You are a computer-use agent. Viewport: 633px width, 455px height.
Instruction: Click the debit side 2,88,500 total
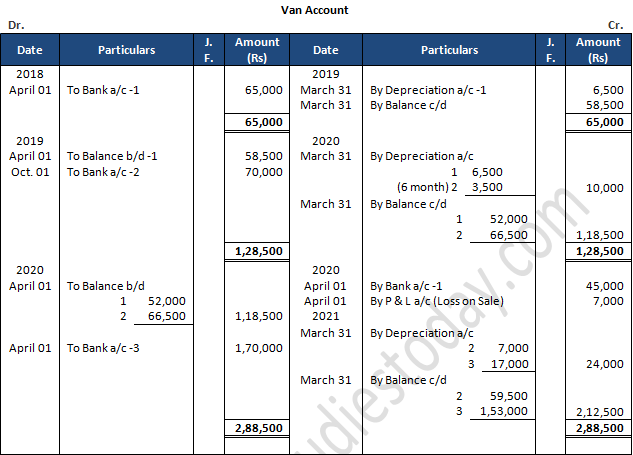point(259,428)
